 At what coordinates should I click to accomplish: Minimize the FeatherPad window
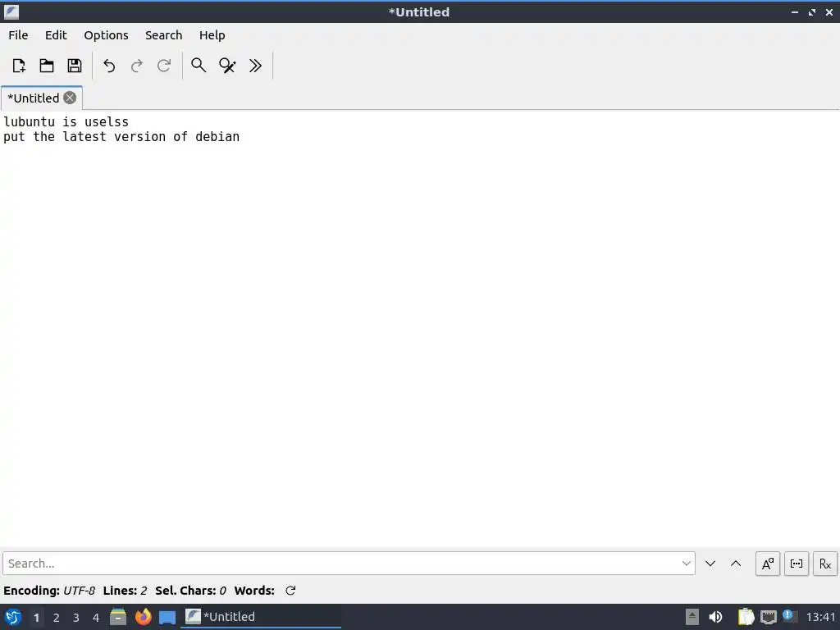tap(794, 11)
